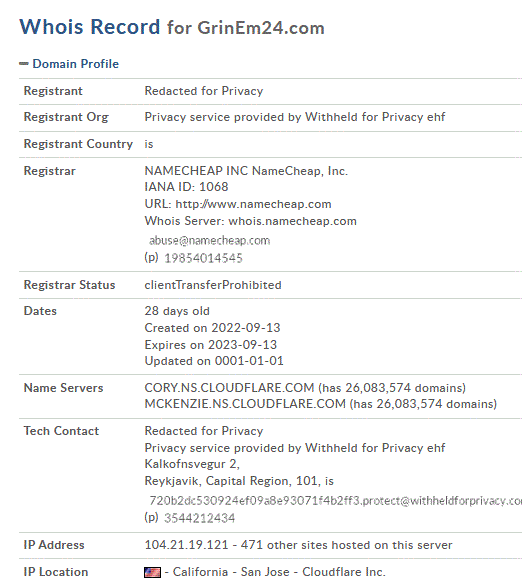
Task: Click the abuse@namecheap.com email address
Action: pos(210,241)
